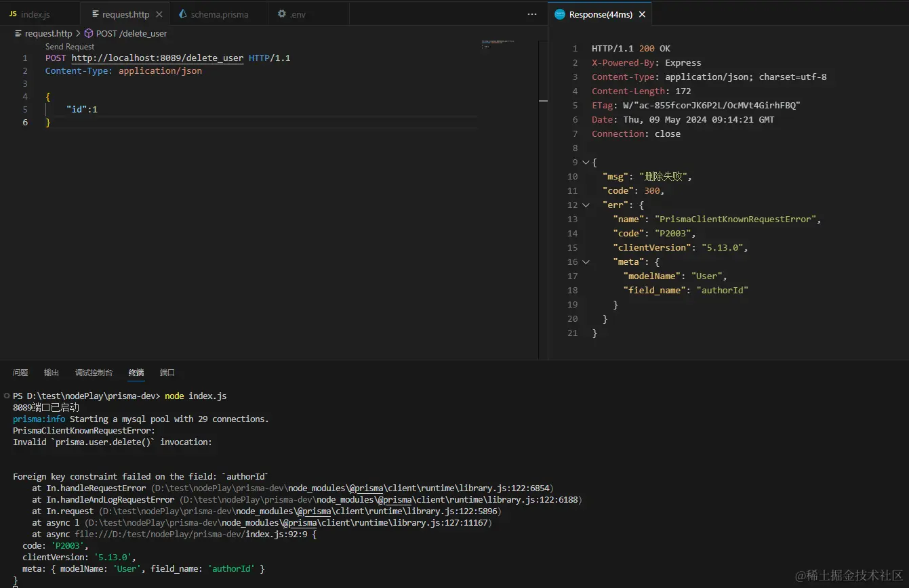The width and height of the screenshot is (909, 588).
Task: Close the request.http editor tab
Action: [159, 14]
